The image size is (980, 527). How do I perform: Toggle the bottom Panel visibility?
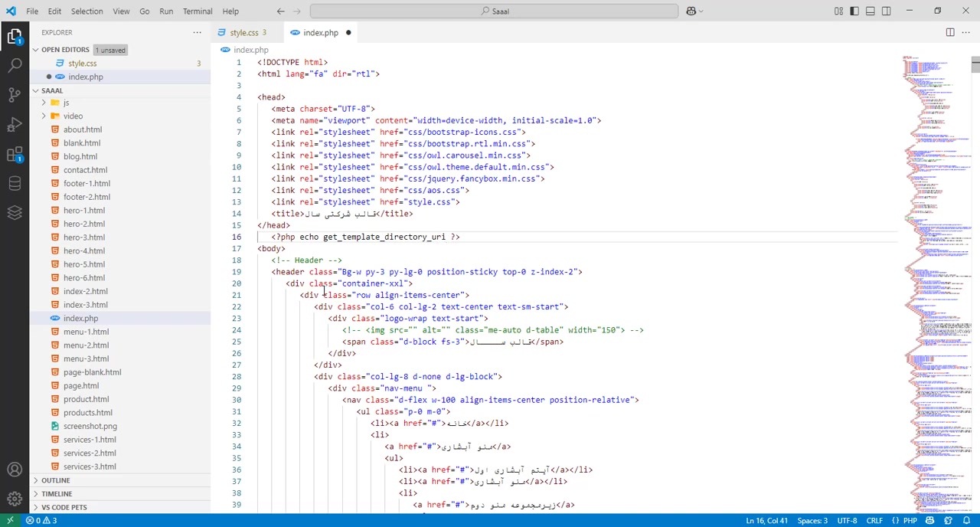pos(871,11)
